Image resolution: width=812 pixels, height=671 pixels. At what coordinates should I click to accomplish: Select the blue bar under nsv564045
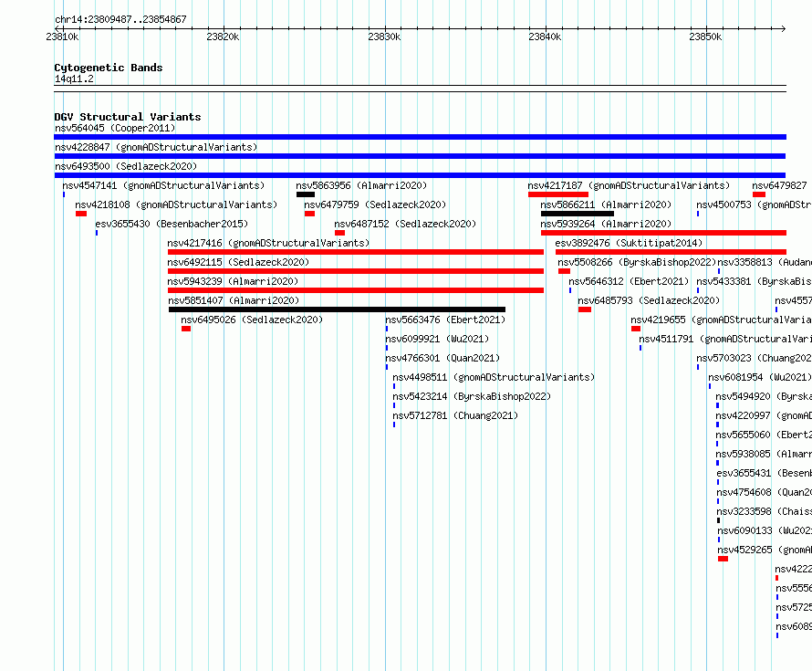click(420, 137)
